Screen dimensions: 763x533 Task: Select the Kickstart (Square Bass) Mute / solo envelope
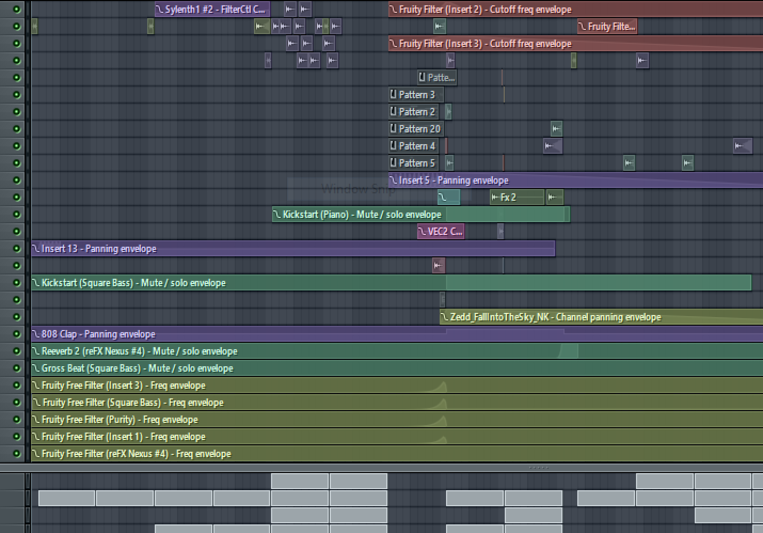391,282
